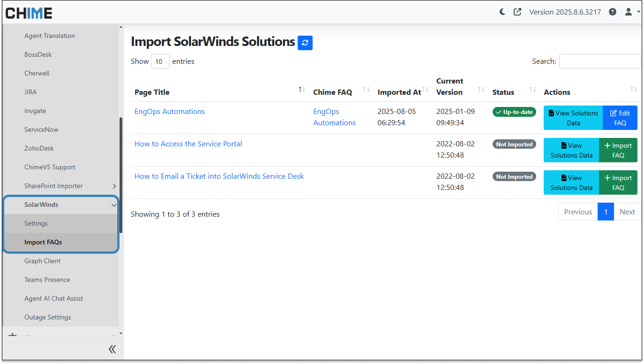Set the Show entries count field
The image size is (644, 364).
pyautogui.click(x=160, y=61)
